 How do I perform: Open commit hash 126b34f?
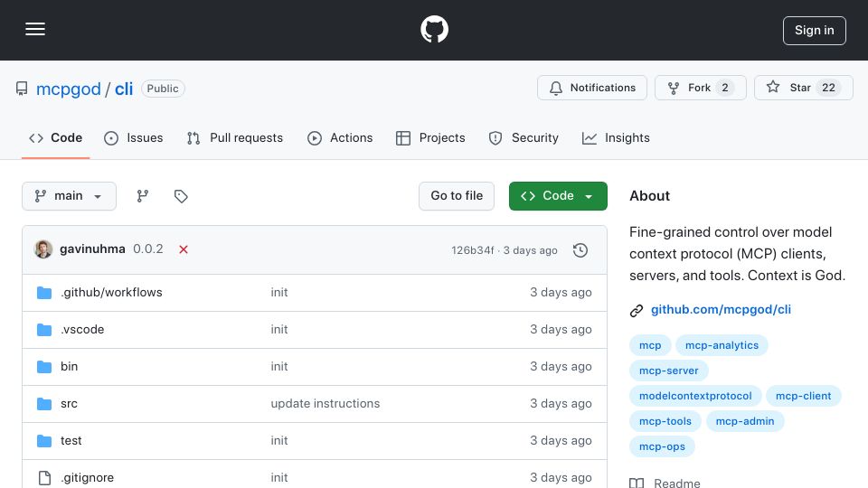coord(472,250)
